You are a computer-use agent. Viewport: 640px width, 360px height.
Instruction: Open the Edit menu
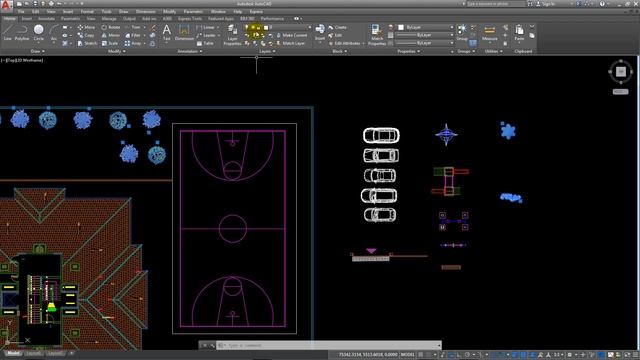click(x=36, y=11)
